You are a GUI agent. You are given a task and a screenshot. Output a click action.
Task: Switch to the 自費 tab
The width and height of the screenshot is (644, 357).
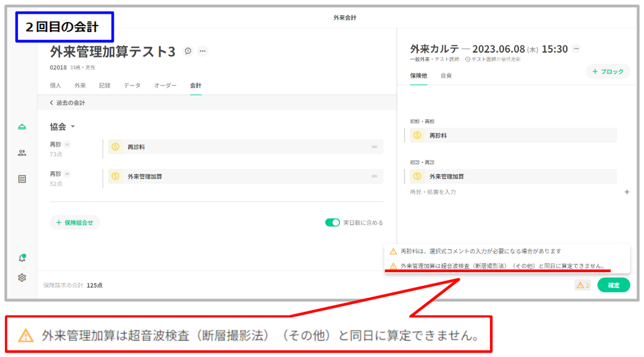pyautogui.click(x=446, y=76)
